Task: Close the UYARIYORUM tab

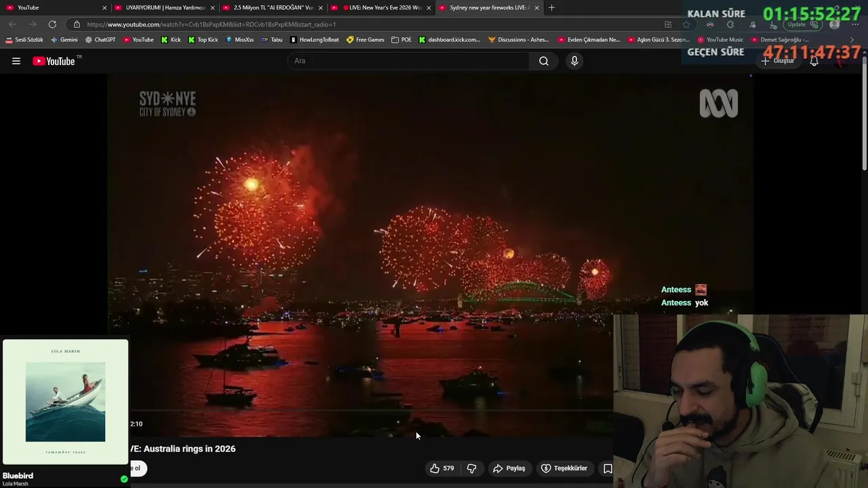Action: click(212, 7)
